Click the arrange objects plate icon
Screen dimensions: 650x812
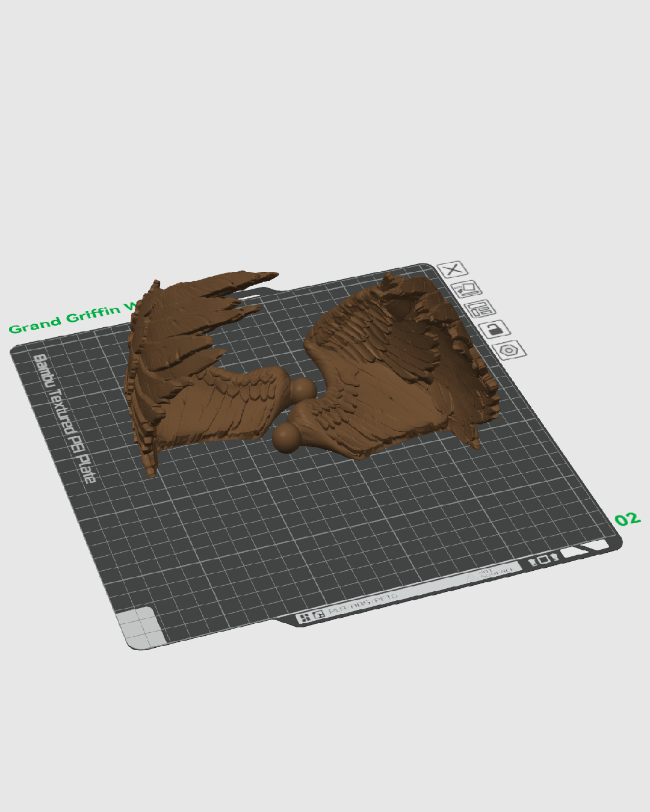480,309
